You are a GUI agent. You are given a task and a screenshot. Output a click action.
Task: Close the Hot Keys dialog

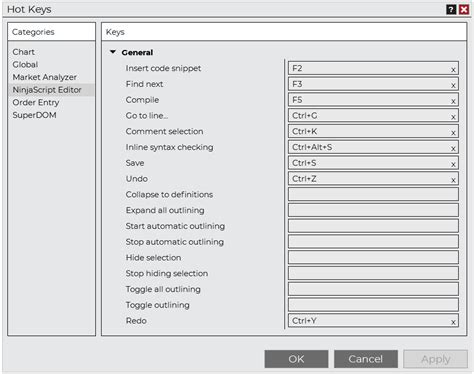464,9
